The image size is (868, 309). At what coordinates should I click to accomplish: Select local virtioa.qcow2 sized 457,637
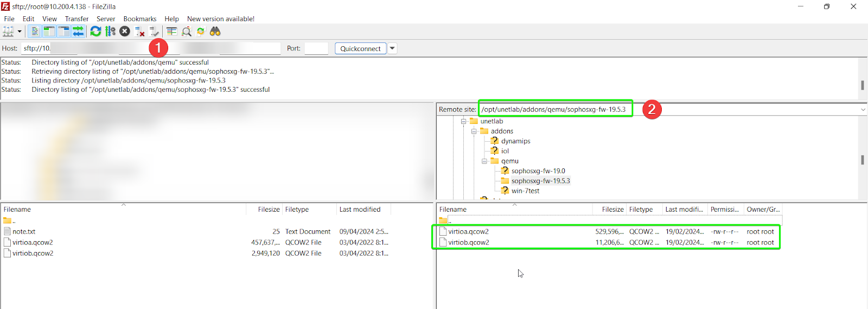pos(33,242)
